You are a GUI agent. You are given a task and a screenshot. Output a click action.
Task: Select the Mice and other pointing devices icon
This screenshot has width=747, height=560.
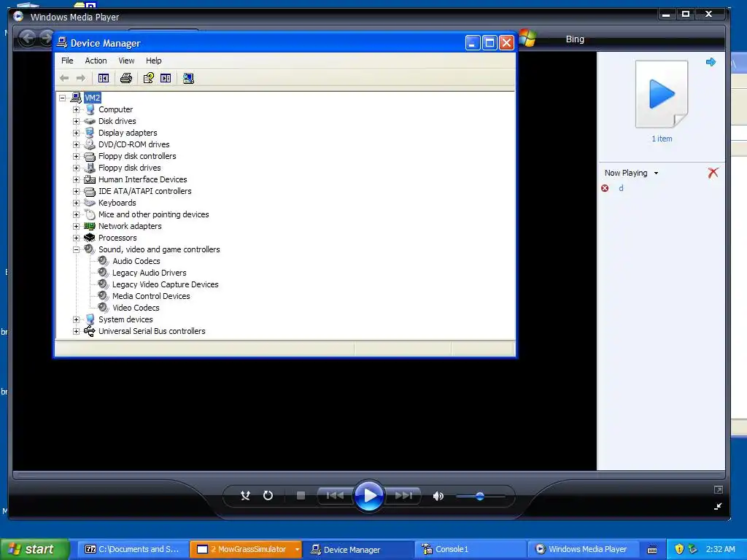(90, 214)
